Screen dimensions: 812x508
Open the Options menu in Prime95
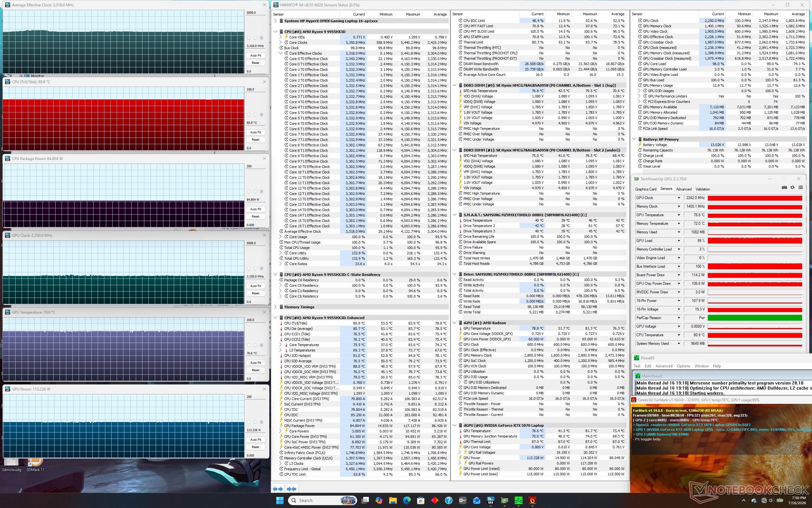[683, 366]
